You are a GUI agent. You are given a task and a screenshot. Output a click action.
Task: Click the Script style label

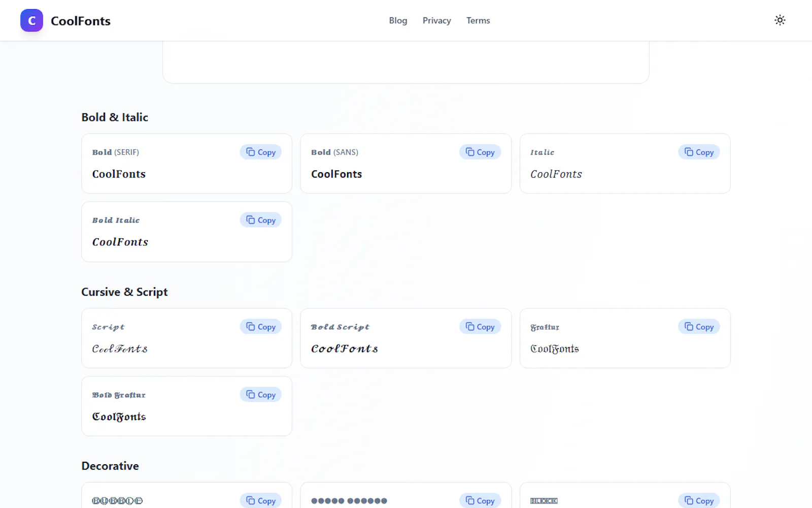(108, 327)
